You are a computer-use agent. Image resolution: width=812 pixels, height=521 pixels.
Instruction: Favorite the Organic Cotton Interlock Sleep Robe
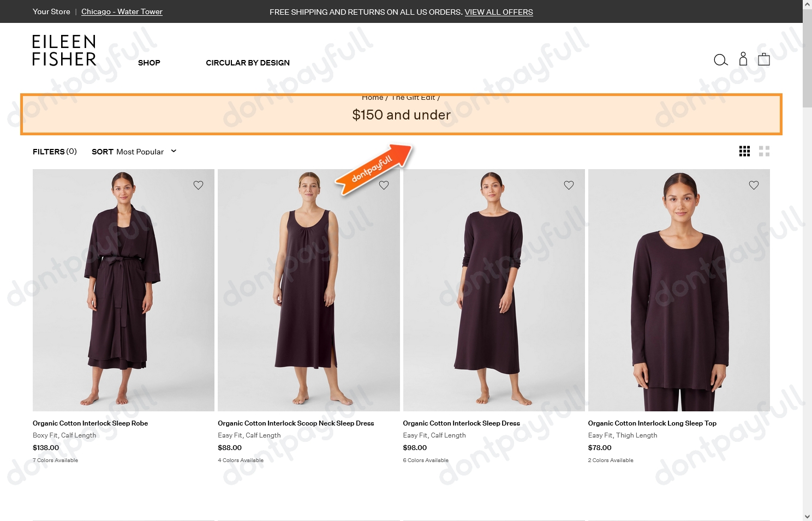tap(198, 185)
